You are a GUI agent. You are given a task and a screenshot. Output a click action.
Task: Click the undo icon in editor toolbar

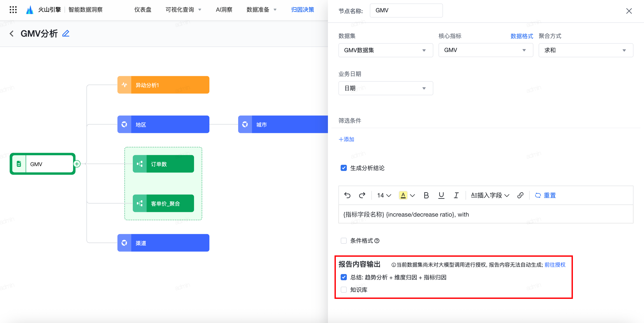coord(347,195)
